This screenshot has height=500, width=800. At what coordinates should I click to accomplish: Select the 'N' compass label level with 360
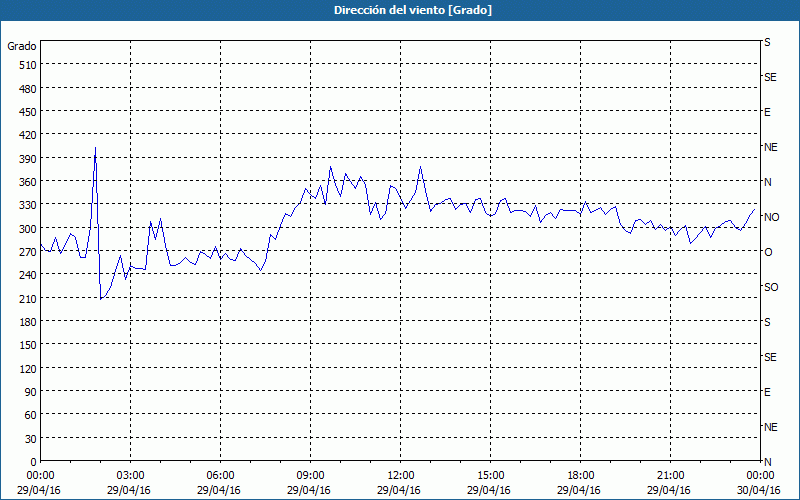click(767, 182)
